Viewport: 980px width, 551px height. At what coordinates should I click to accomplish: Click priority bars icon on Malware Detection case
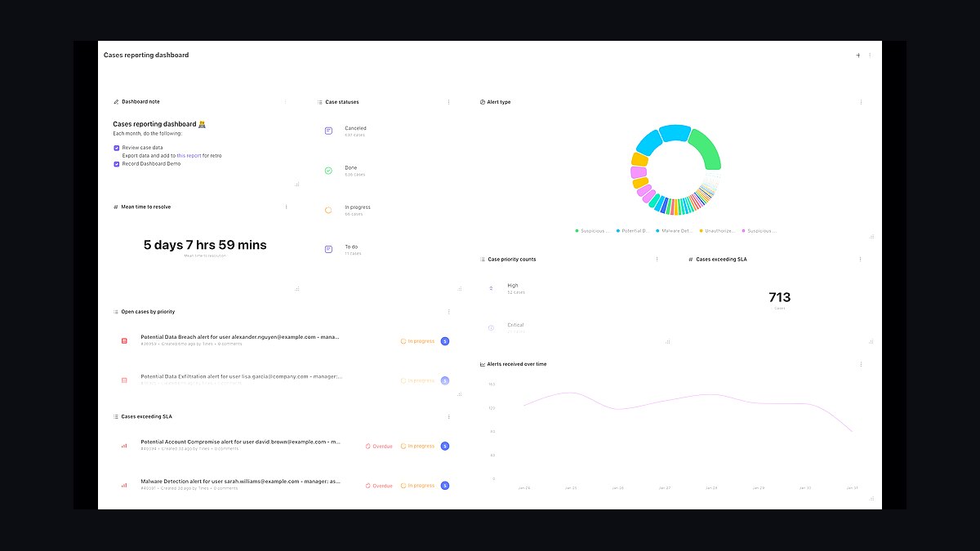[124, 485]
